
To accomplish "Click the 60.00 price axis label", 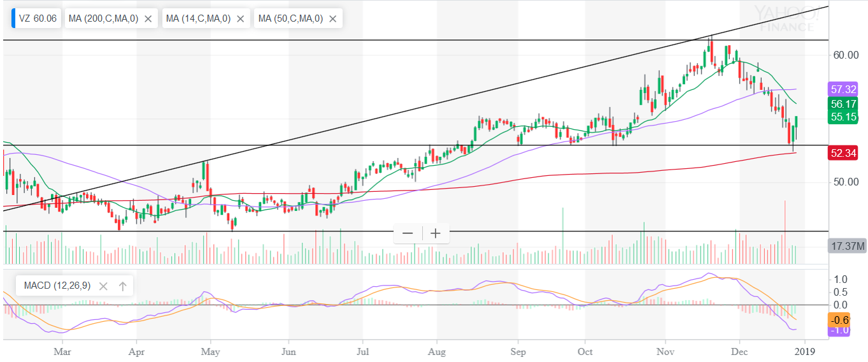I will click(845, 55).
